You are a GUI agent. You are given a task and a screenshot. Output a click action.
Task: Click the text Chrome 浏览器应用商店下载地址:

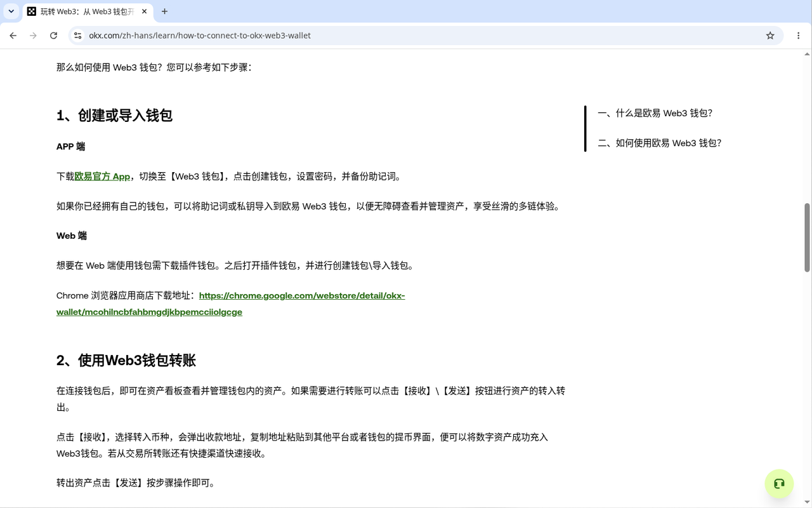pos(126,295)
